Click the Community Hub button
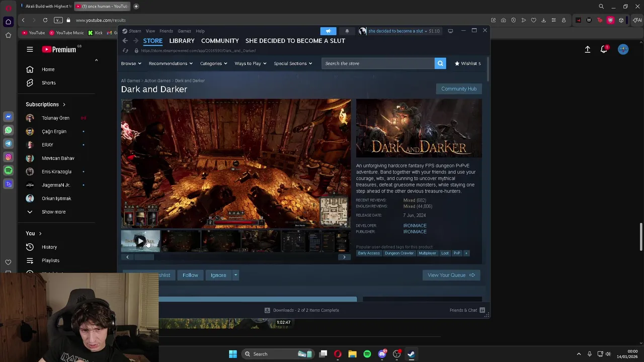 click(459, 89)
